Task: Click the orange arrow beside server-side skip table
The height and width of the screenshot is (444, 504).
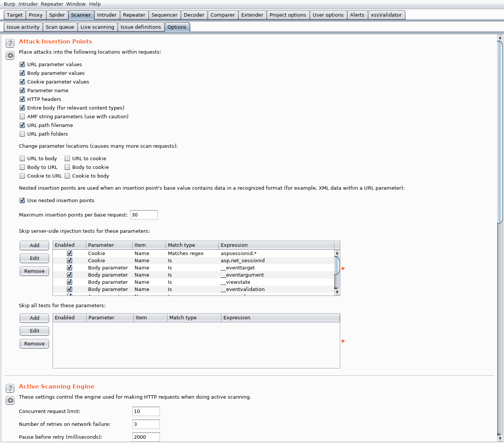Action: click(x=343, y=269)
